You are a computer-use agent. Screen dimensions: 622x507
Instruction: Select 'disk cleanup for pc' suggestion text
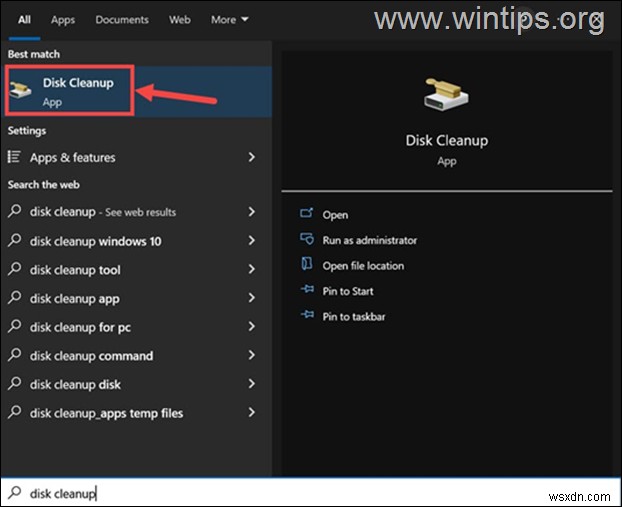(80, 327)
